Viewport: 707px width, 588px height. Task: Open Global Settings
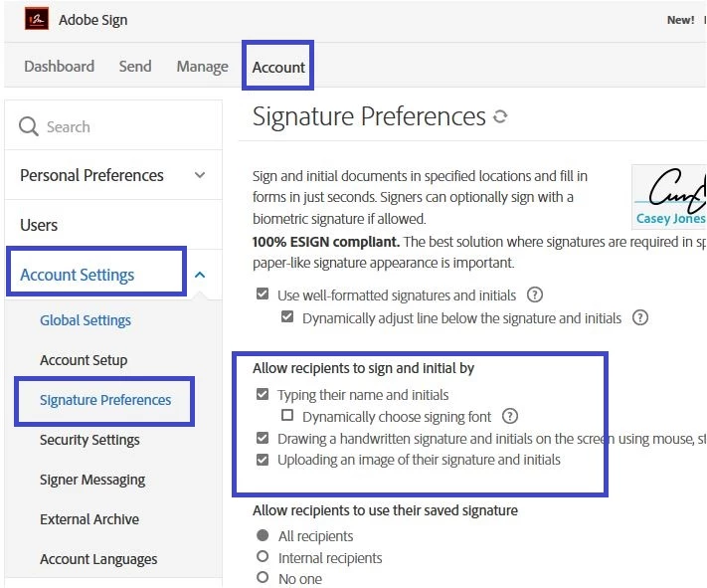(x=86, y=320)
